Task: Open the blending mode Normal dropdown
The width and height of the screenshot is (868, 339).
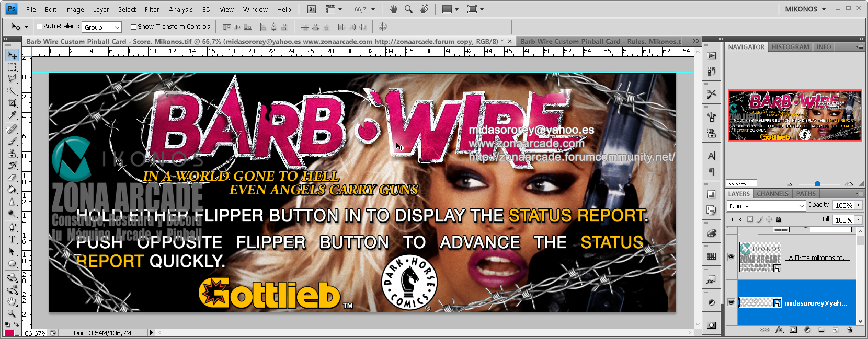Action: tap(766, 206)
